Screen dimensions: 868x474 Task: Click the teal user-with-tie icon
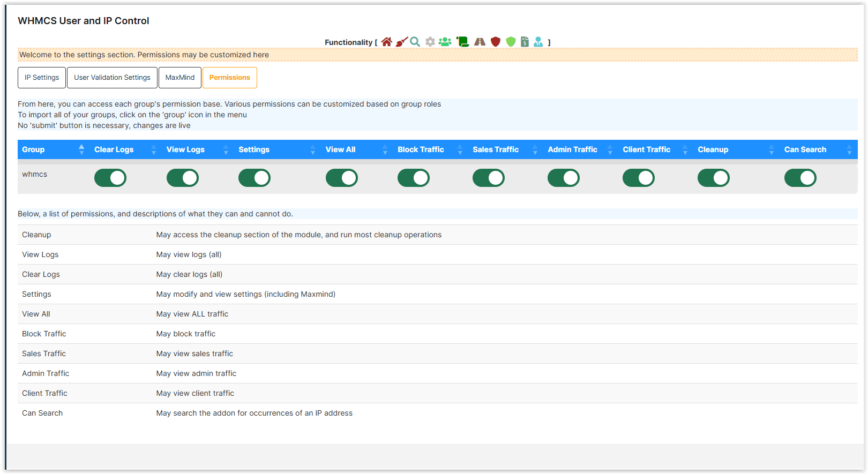click(538, 42)
